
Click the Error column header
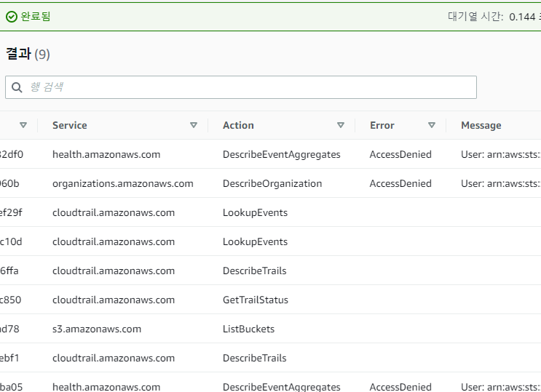point(382,125)
